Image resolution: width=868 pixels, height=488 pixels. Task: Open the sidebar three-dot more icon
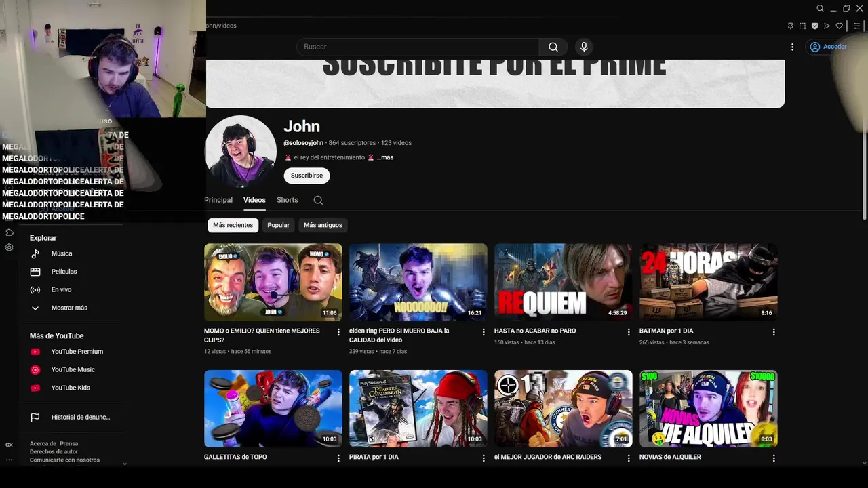tap(9, 460)
